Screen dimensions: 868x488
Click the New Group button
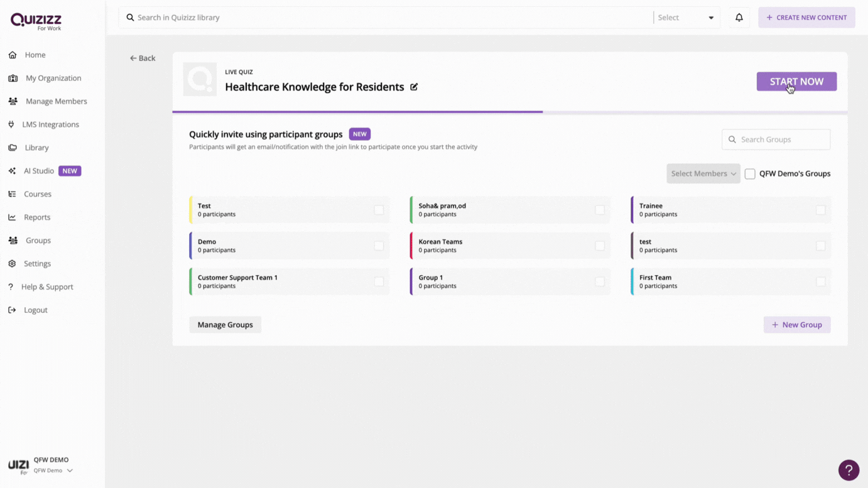(797, 325)
